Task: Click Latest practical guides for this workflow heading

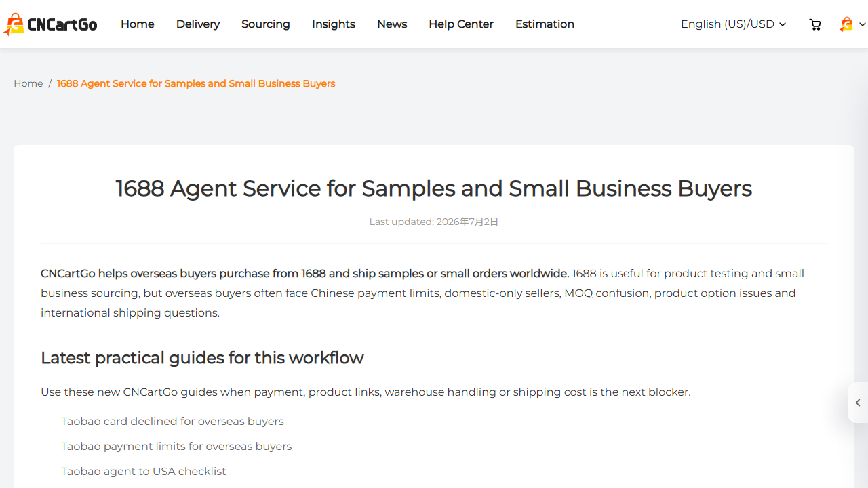Action: point(202,357)
